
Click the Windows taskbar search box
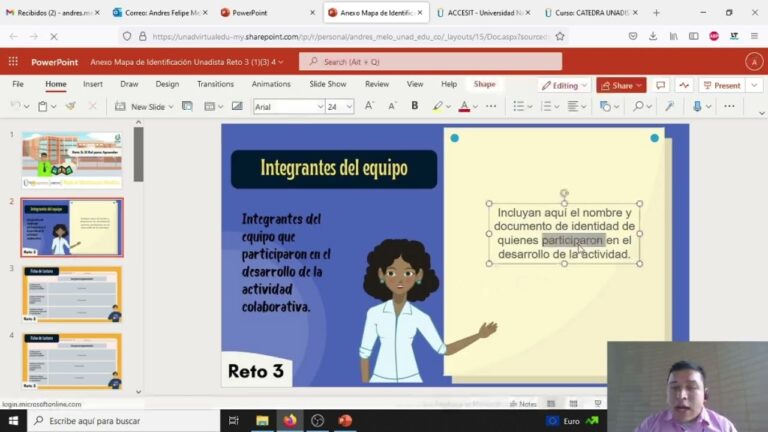tap(123, 421)
